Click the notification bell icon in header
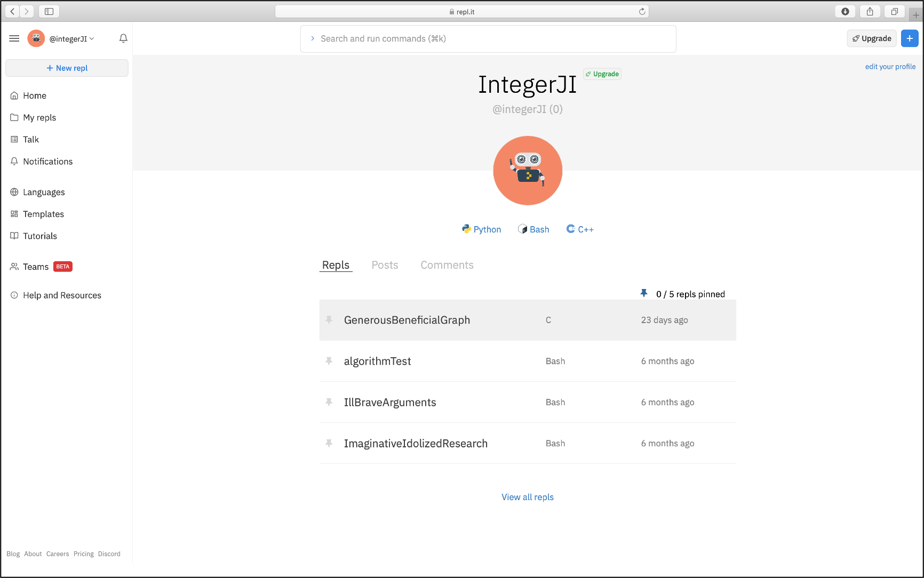Screen dimensions: 924x578 click(x=123, y=38)
